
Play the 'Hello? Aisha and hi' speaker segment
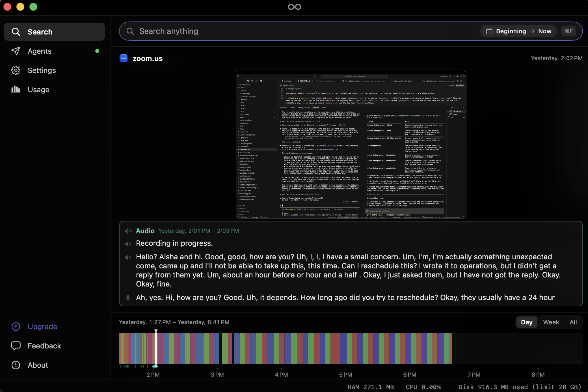(x=128, y=257)
